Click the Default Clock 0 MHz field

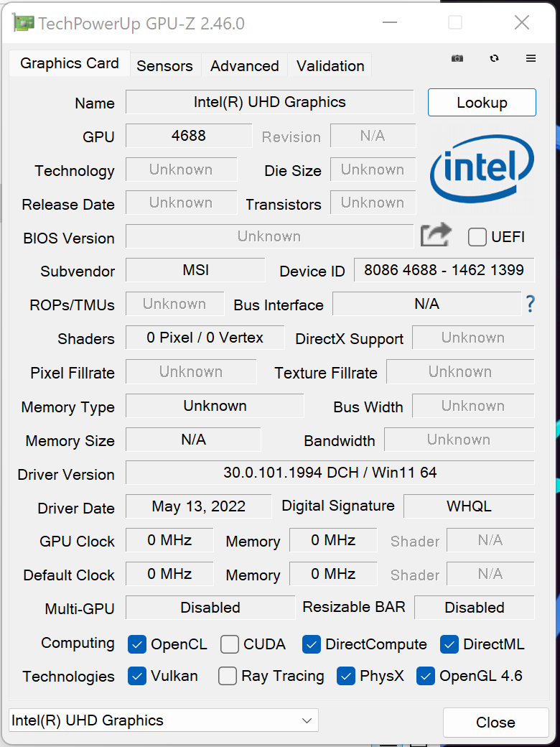pos(169,574)
